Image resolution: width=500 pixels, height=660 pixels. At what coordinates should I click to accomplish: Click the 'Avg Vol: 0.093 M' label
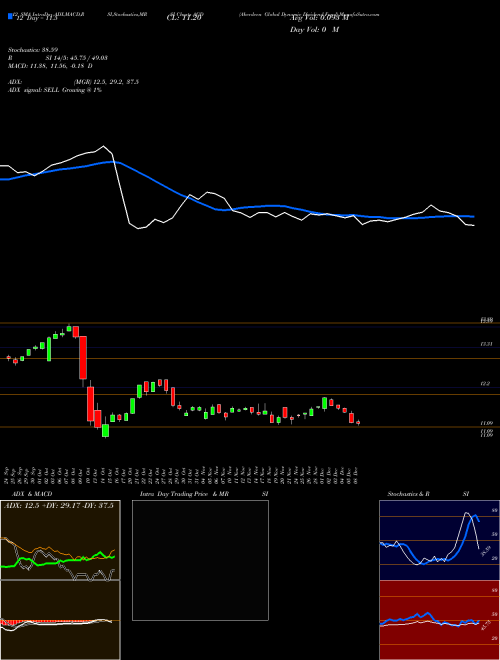[x=319, y=18]
